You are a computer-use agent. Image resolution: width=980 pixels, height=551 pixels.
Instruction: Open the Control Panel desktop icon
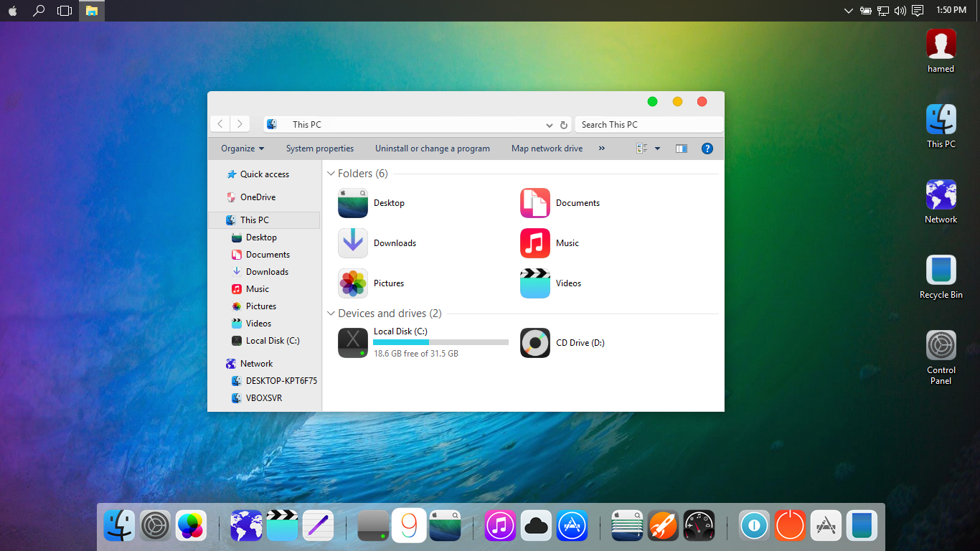[941, 358]
